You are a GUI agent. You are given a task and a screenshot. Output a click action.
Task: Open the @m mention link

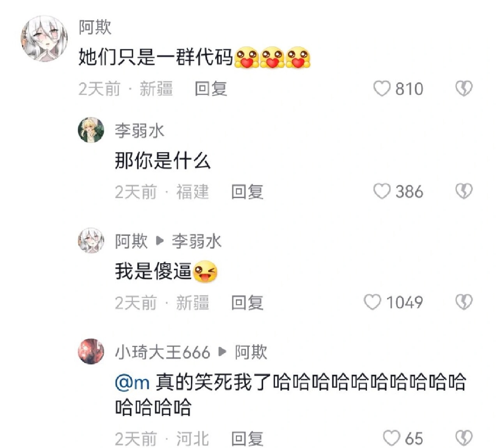click(x=132, y=382)
